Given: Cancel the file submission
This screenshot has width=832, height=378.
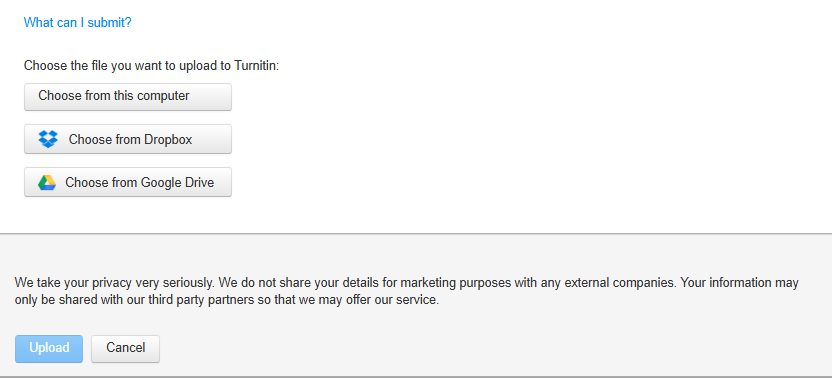Looking at the screenshot, I should pos(125,348).
